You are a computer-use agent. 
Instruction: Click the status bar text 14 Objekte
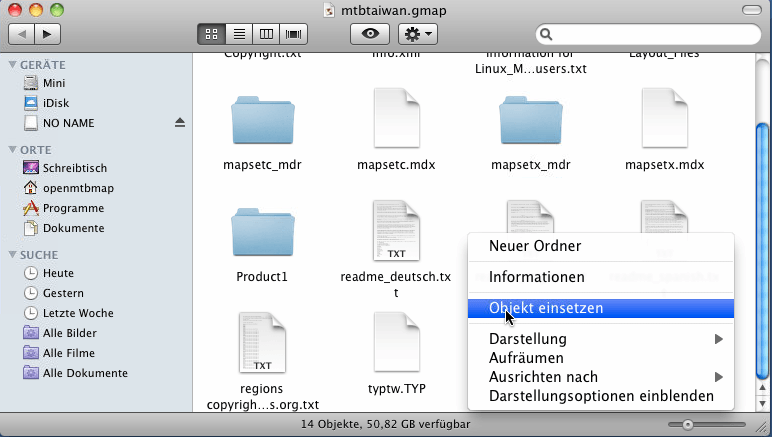386,424
